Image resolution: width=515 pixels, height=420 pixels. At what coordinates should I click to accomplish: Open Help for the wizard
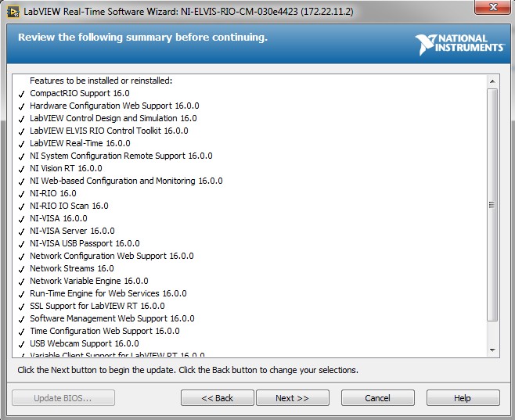pyautogui.click(x=462, y=398)
